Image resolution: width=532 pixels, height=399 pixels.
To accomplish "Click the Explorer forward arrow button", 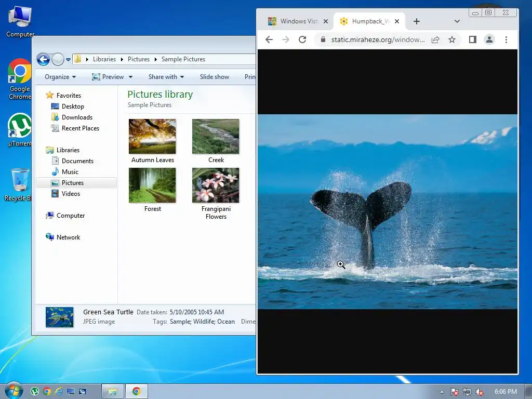I will pyautogui.click(x=58, y=59).
